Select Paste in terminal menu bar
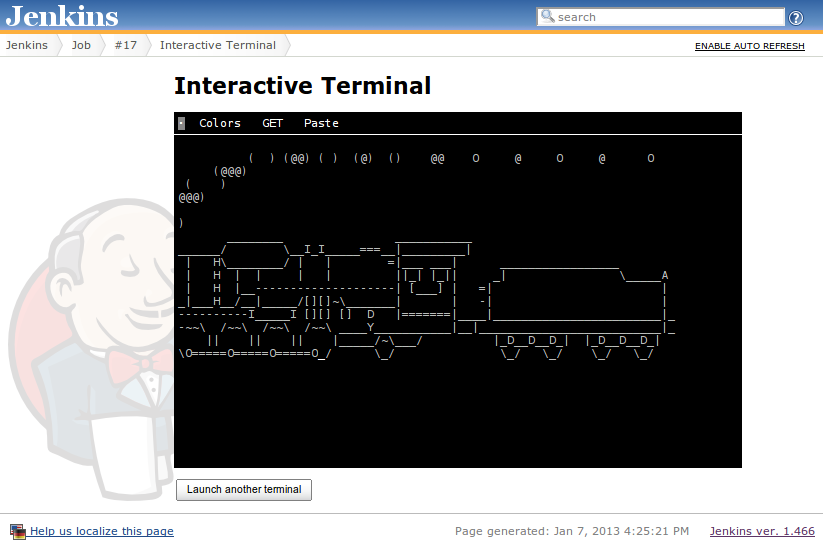The height and width of the screenshot is (548, 823). pos(321,123)
